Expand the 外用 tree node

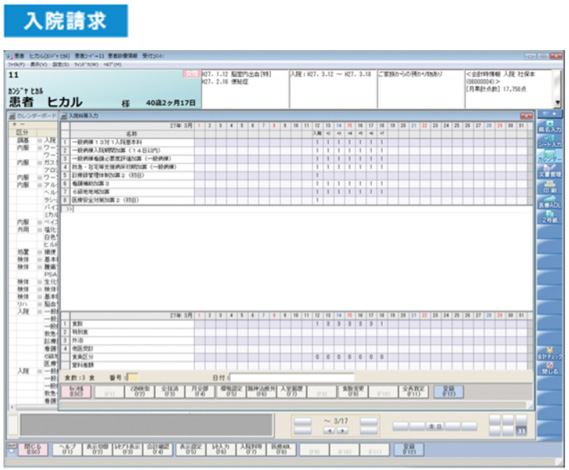40,230
